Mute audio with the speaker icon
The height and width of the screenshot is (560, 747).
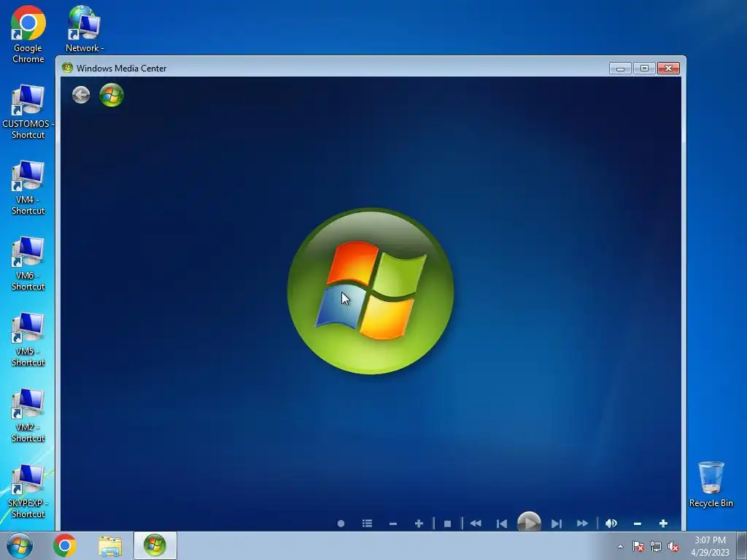coord(611,524)
